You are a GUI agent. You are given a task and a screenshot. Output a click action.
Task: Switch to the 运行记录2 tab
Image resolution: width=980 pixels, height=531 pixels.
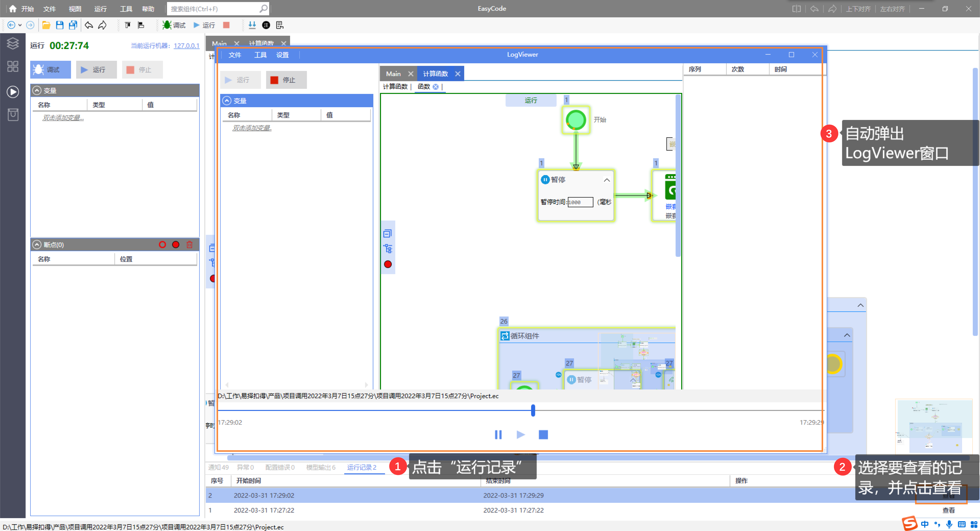pos(362,468)
